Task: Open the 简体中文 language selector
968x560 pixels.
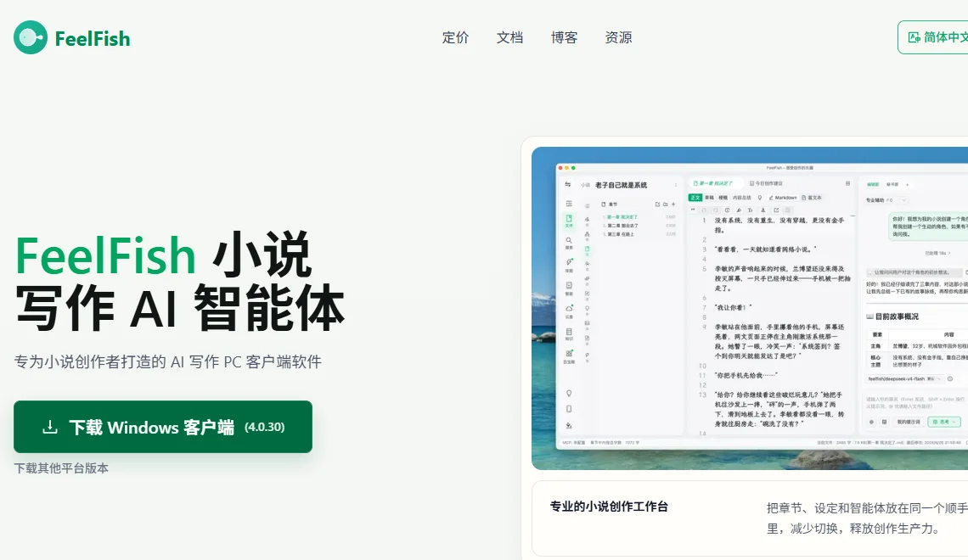Action: click(933, 37)
